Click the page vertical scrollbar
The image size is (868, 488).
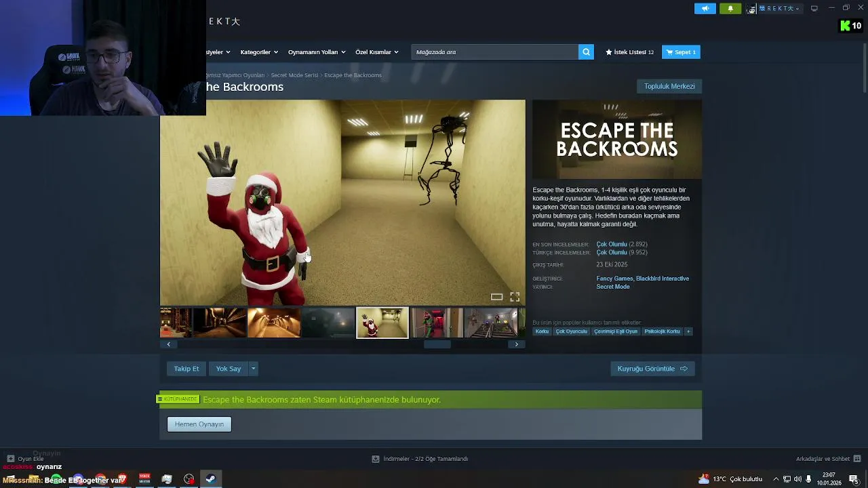(864, 66)
